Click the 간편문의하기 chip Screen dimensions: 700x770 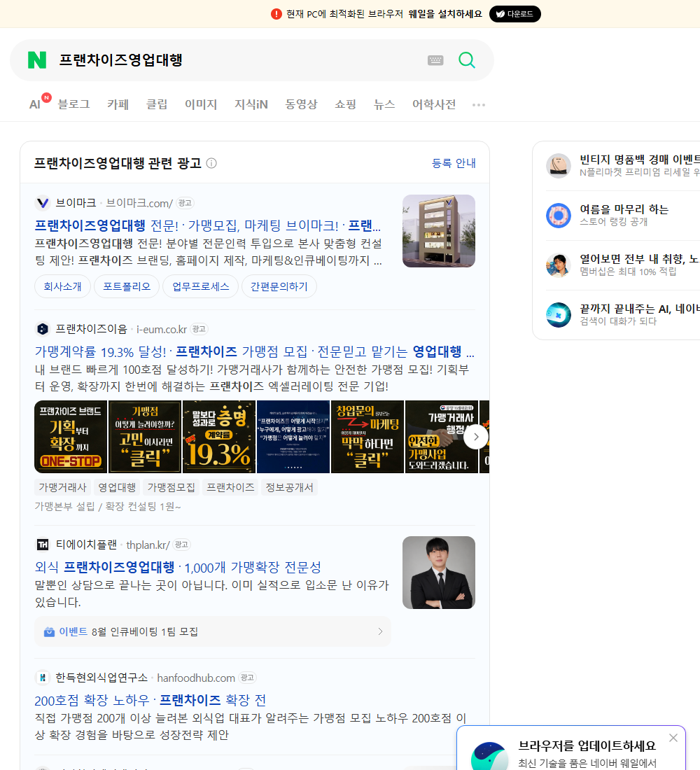click(x=279, y=286)
